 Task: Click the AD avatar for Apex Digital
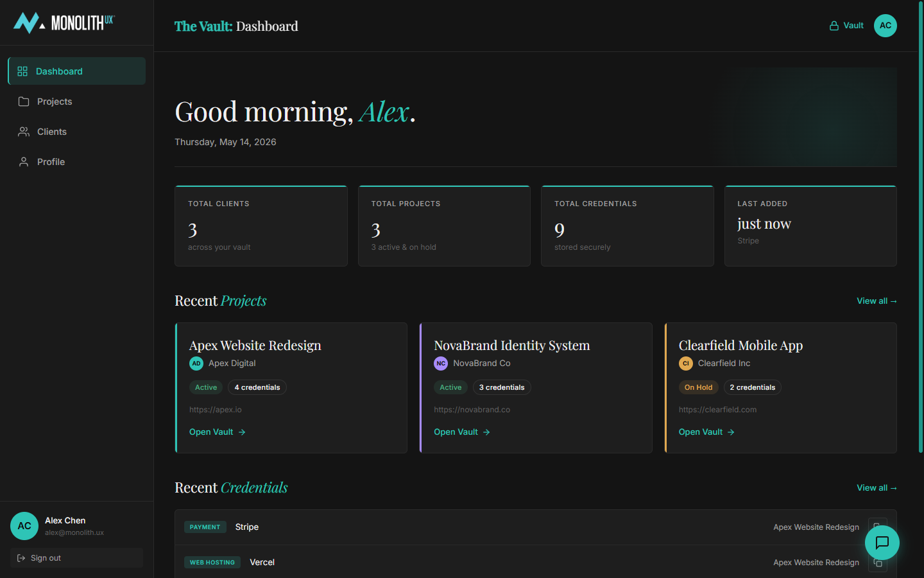click(196, 363)
